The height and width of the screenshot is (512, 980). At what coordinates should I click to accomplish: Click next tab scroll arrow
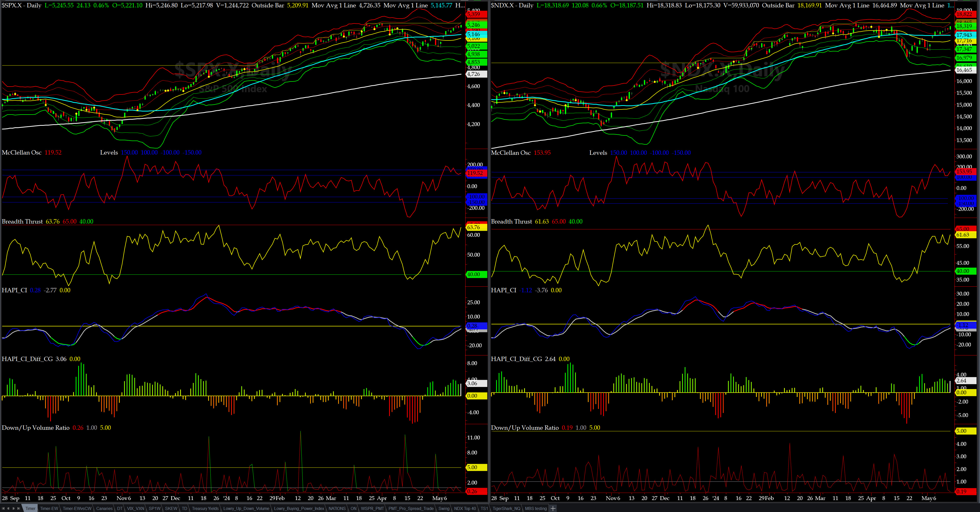tap(14, 509)
